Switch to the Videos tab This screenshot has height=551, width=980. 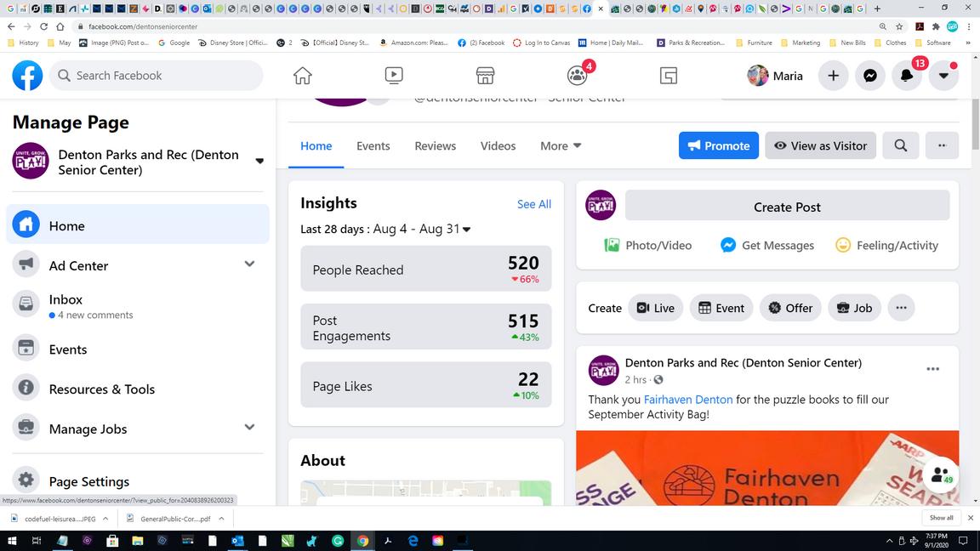(499, 145)
